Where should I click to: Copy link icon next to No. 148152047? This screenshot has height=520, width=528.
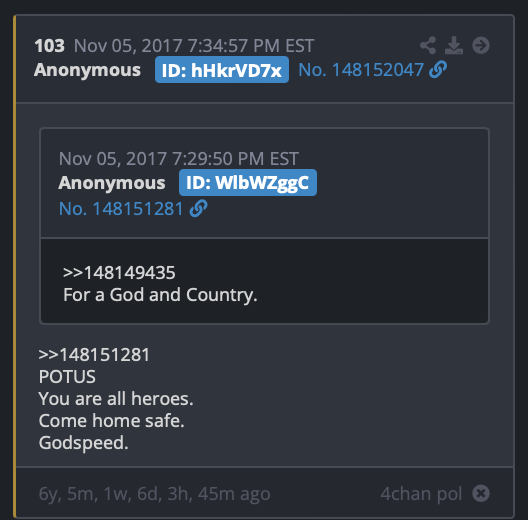pyautogui.click(x=438, y=70)
